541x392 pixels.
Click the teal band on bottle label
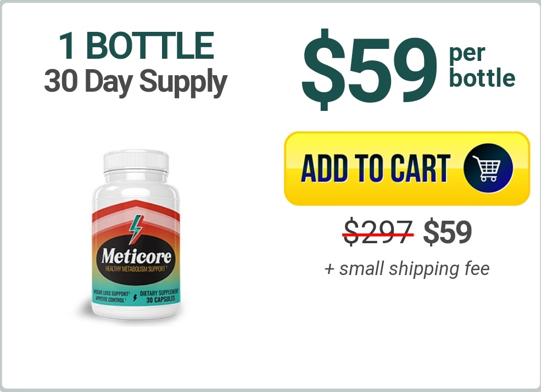pos(136,296)
